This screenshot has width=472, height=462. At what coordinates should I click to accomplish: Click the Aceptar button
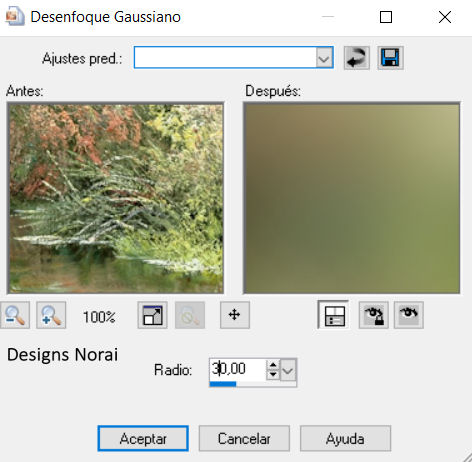pos(143,438)
